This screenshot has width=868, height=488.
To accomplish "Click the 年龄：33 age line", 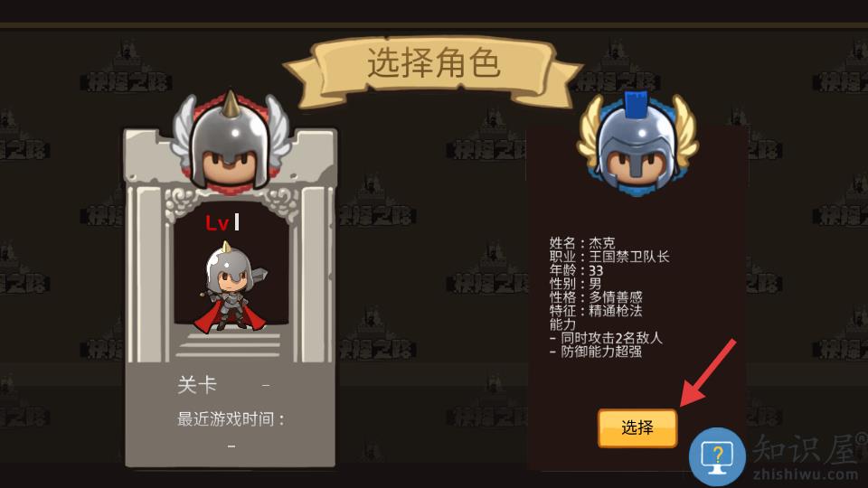I will pyautogui.click(x=576, y=270).
